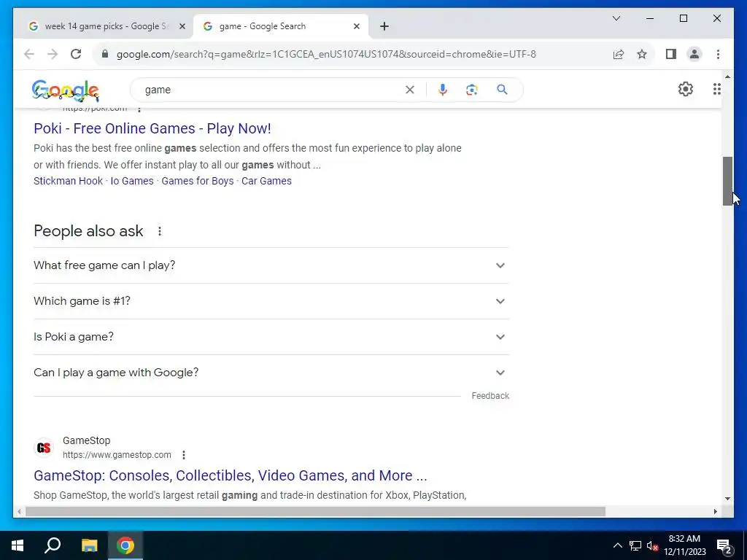
Task: Open Stickman Hook sitelink
Action: [68, 181]
